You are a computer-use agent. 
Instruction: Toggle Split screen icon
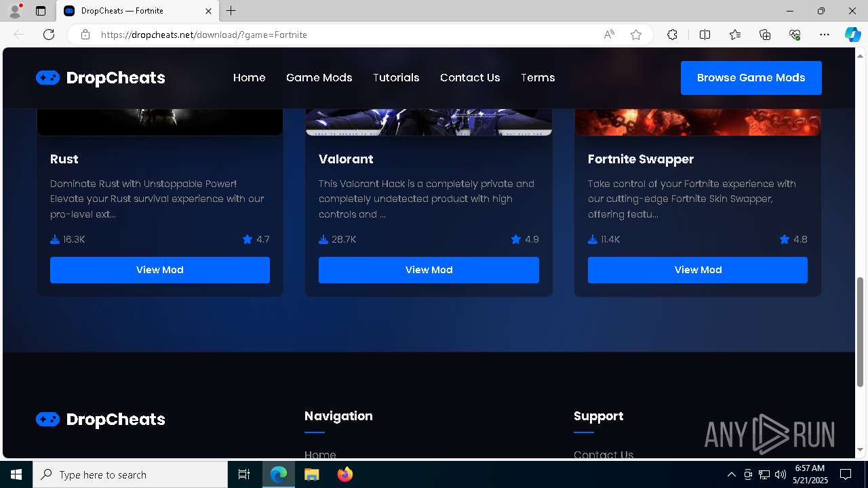pos(705,35)
